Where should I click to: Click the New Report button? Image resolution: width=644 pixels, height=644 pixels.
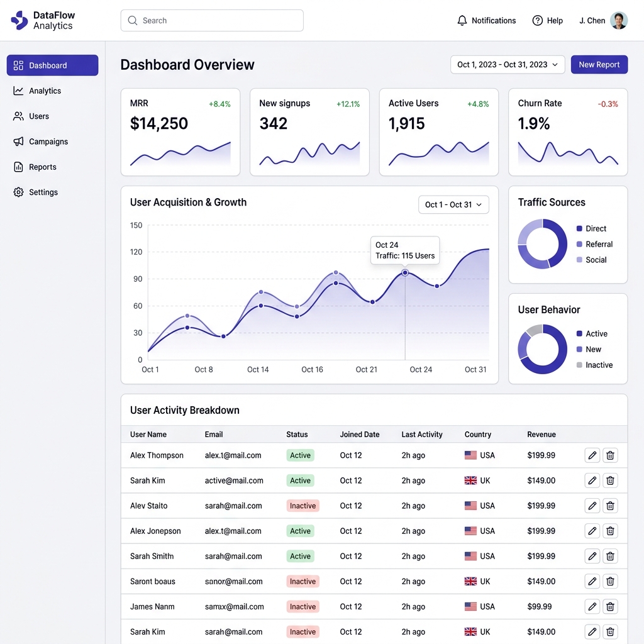[x=599, y=65]
